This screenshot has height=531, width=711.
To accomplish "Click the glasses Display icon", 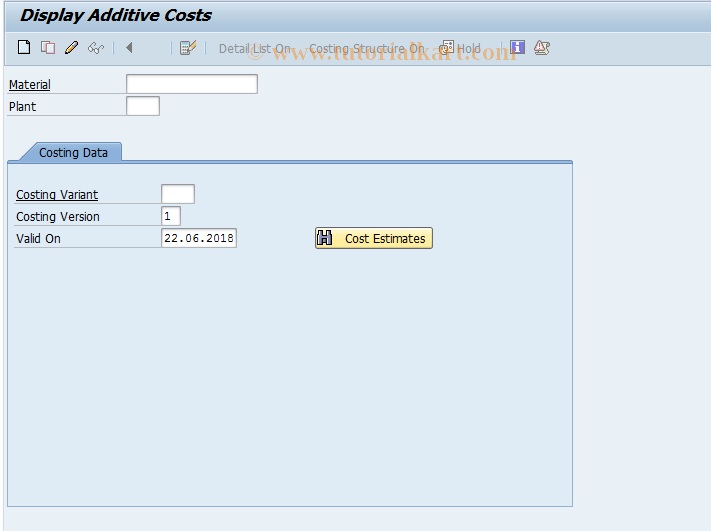I will coord(96,48).
